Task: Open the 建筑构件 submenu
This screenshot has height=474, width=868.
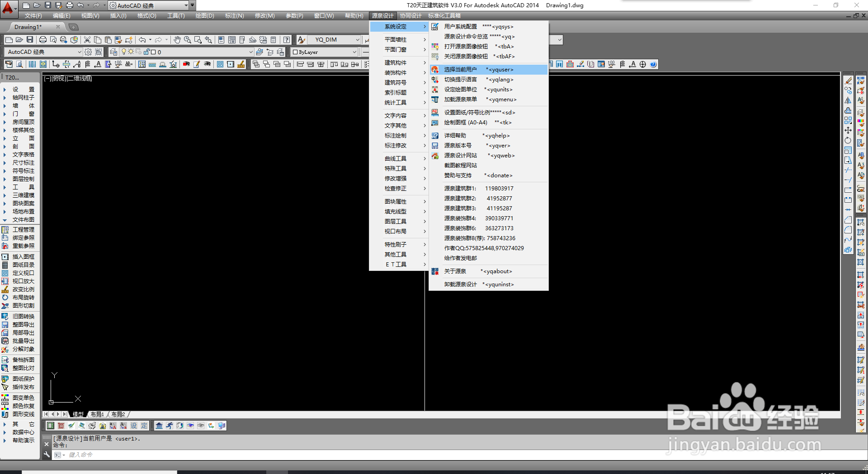Action: click(x=399, y=63)
